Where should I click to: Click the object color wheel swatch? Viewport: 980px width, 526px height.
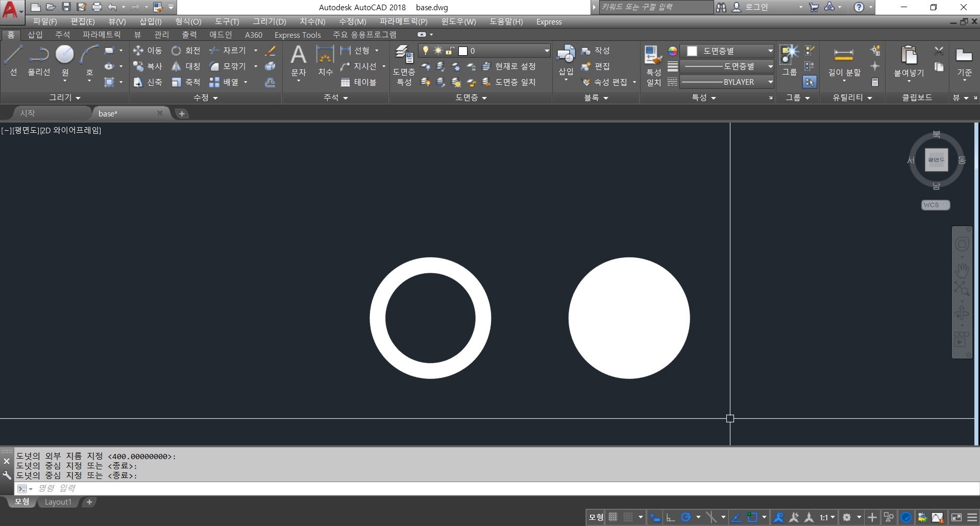click(673, 51)
